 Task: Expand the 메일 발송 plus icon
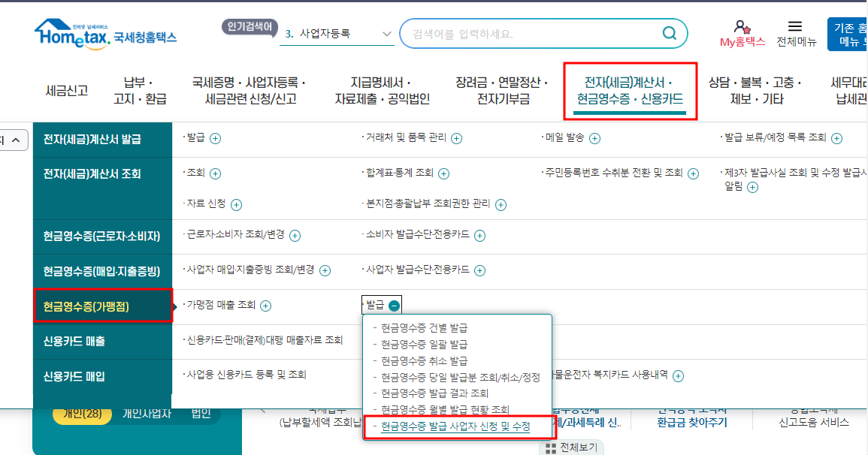point(594,138)
